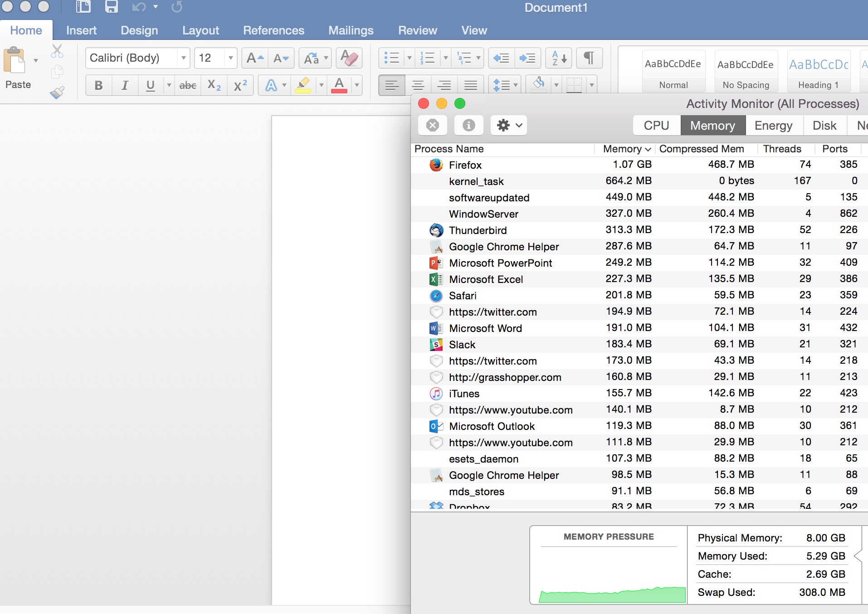The image size is (868, 614).
Task: Open the bullet list style dropdown arrow
Action: click(x=409, y=58)
